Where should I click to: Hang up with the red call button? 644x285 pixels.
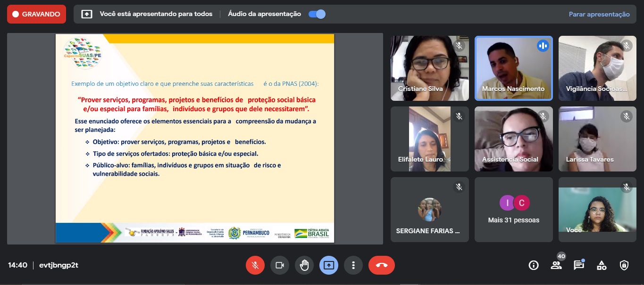point(382,265)
